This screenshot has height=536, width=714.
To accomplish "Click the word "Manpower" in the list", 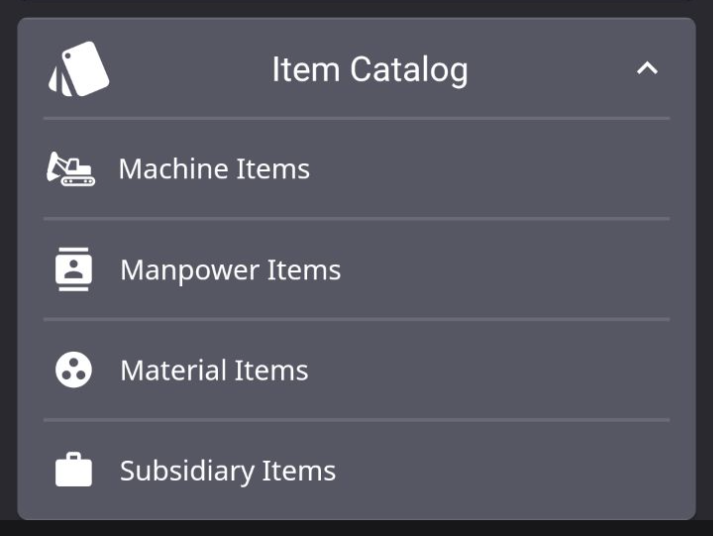I will click(x=190, y=271).
